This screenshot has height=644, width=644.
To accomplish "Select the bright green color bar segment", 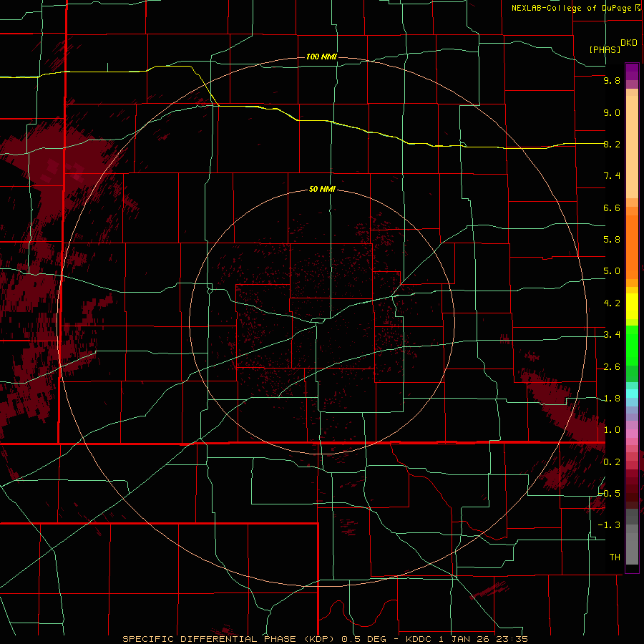I will (x=632, y=346).
